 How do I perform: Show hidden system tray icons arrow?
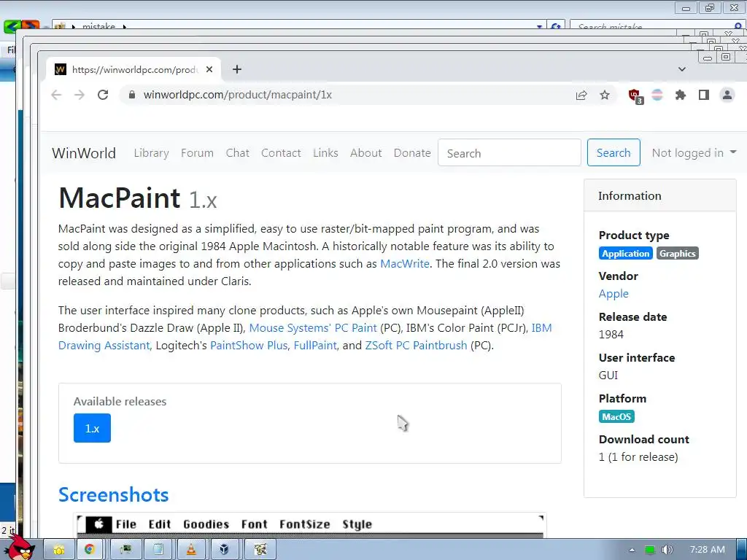(632, 550)
